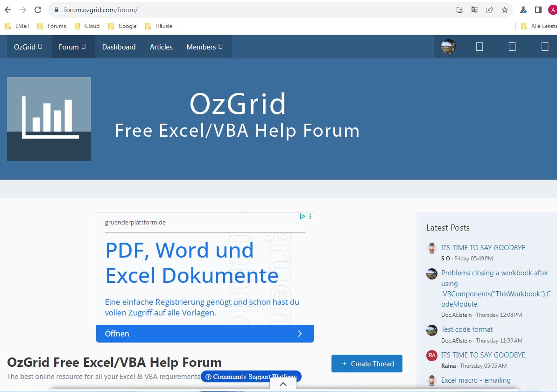
Task: Click the Latest Posts heading
Action: pyautogui.click(x=448, y=228)
